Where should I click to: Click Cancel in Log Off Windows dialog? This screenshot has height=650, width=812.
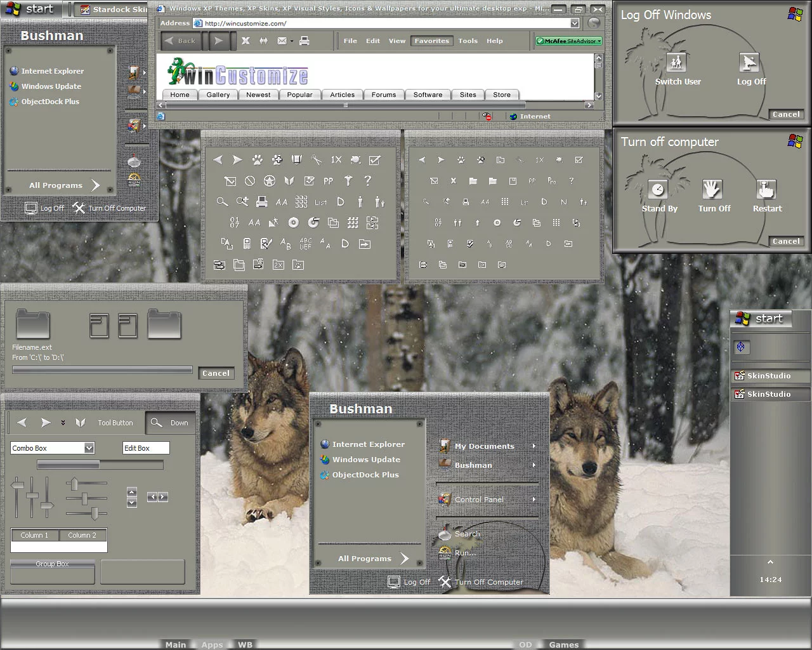click(x=785, y=114)
